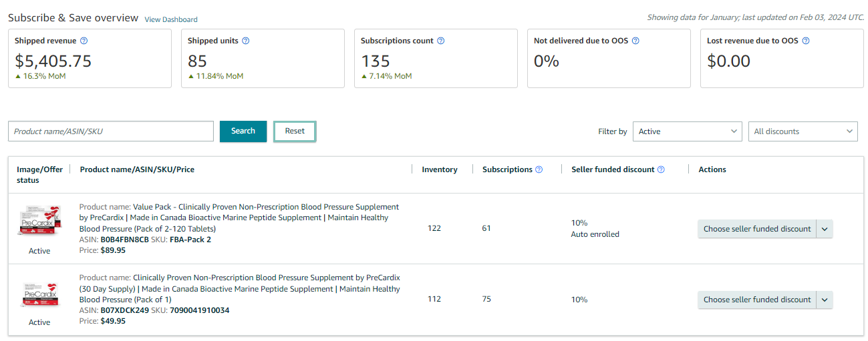Open help icon beside Lost revenue due to OOS
The height and width of the screenshot is (341, 868).
(x=805, y=41)
